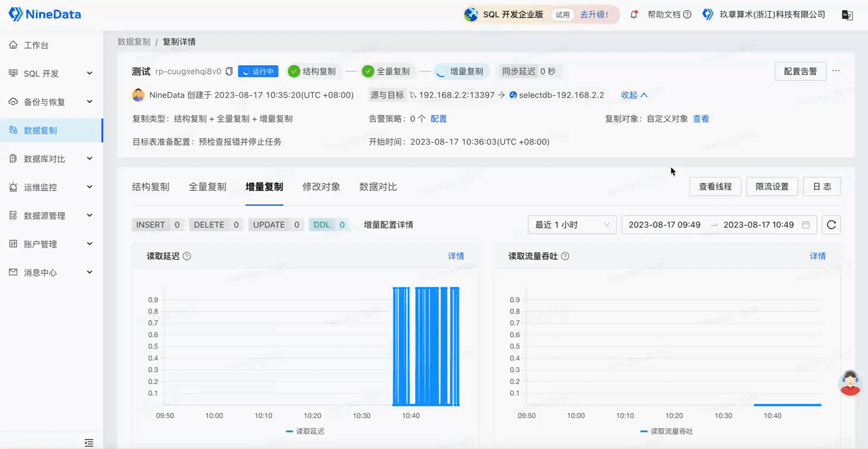Click the 增量复制 progress step in header
Image resolution: width=868 pixels, height=449 pixels.
pos(462,72)
